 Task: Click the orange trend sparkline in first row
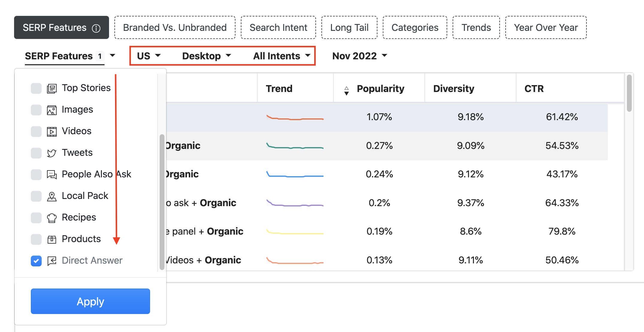[x=295, y=118]
